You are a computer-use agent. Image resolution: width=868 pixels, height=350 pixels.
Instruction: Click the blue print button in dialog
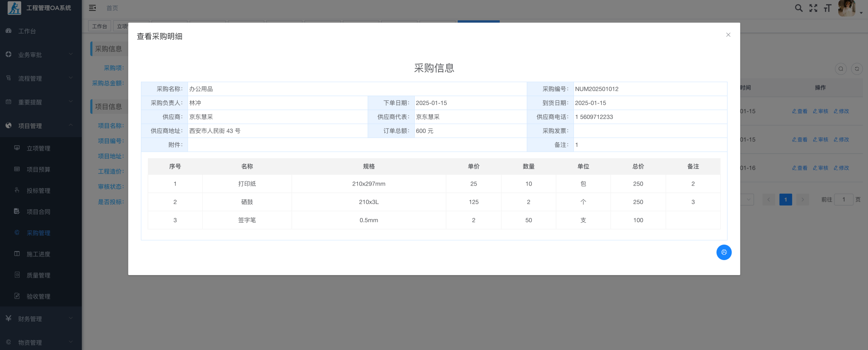[x=724, y=252]
